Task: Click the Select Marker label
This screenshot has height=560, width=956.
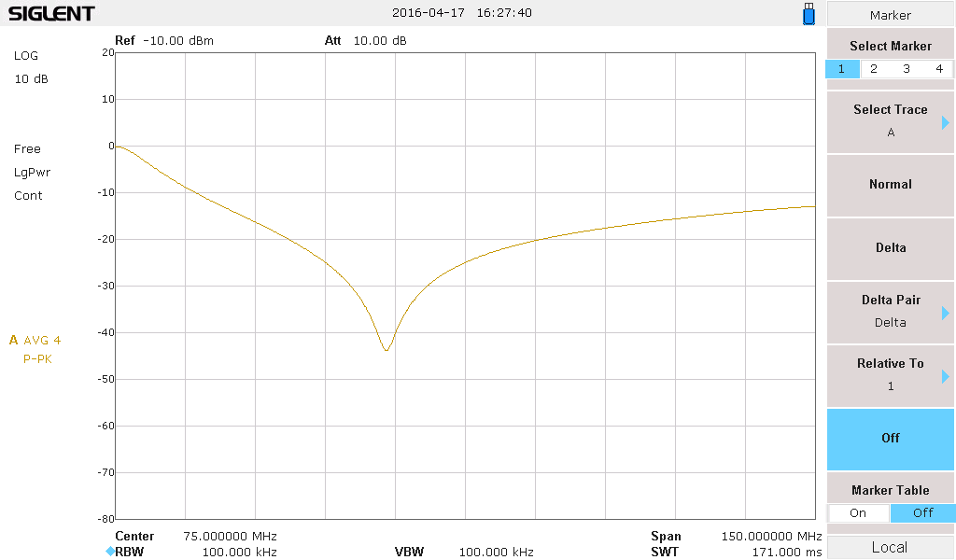Action: pos(890,47)
